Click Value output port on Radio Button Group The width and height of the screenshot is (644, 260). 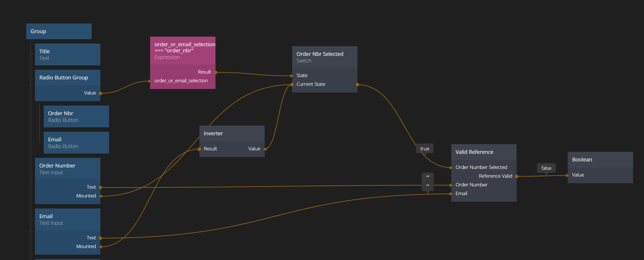pos(100,93)
